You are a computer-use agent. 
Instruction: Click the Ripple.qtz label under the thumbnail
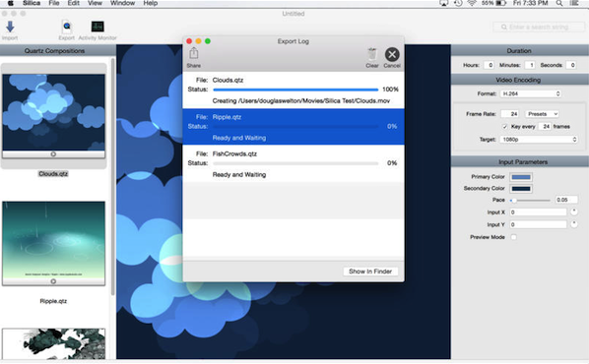pyautogui.click(x=53, y=301)
